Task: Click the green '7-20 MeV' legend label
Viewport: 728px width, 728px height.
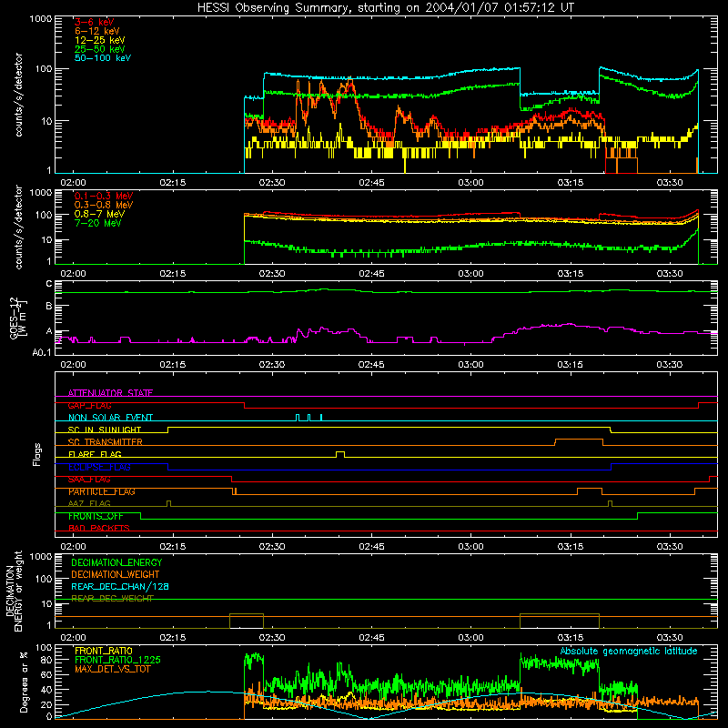Action: point(97,223)
